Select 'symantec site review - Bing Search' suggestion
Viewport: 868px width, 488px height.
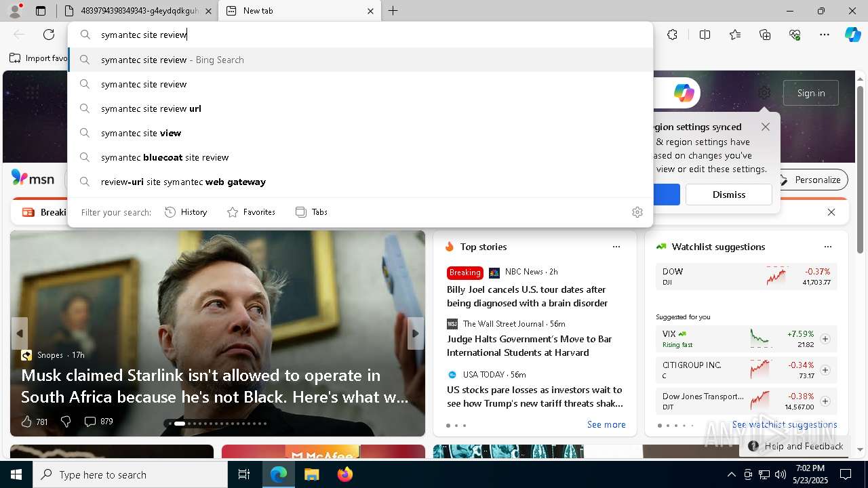click(x=361, y=60)
